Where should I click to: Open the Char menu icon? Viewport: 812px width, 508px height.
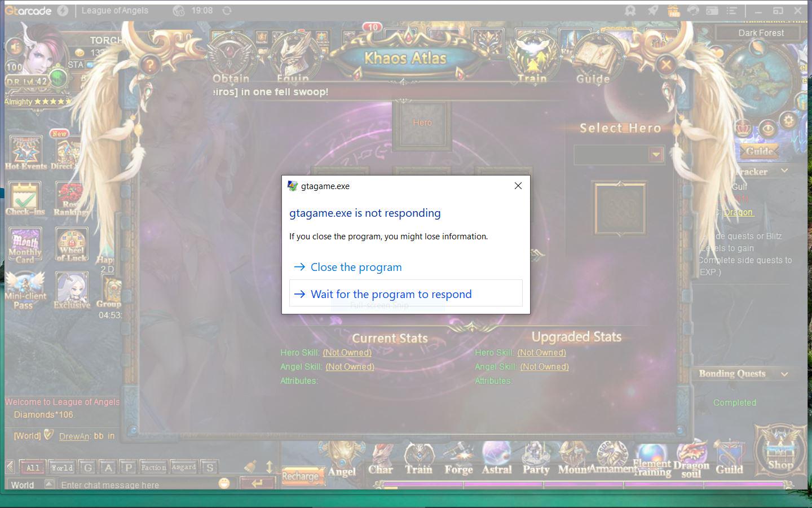tap(381, 459)
